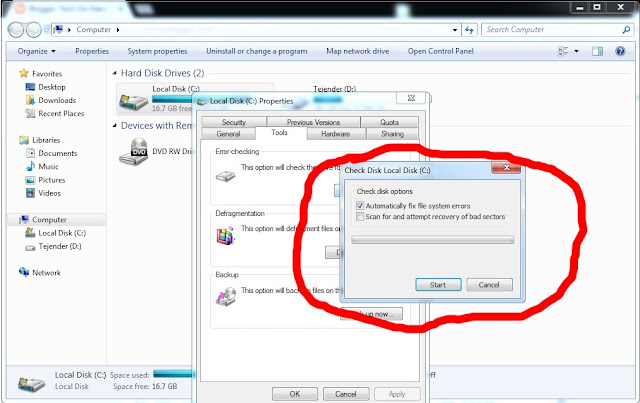Open the Hardware tab
The width and height of the screenshot is (640, 403).
pyautogui.click(x=336, y=134)
